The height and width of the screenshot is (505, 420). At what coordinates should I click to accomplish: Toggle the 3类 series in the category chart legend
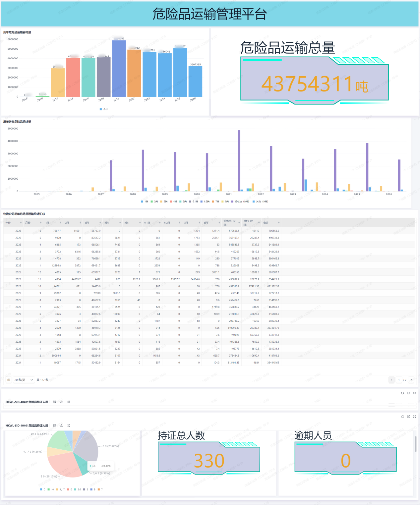(164, 201)
